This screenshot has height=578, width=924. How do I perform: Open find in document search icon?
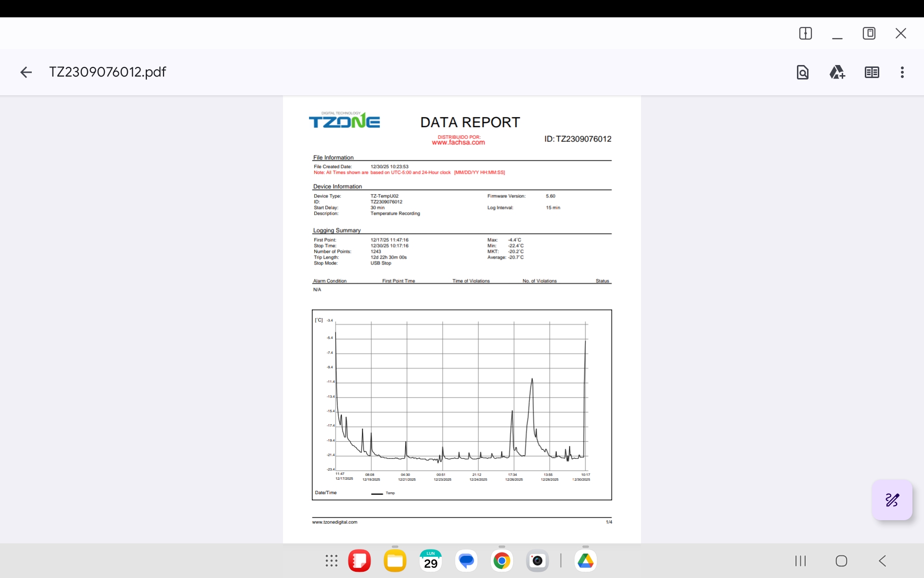(x=802, y=72)
